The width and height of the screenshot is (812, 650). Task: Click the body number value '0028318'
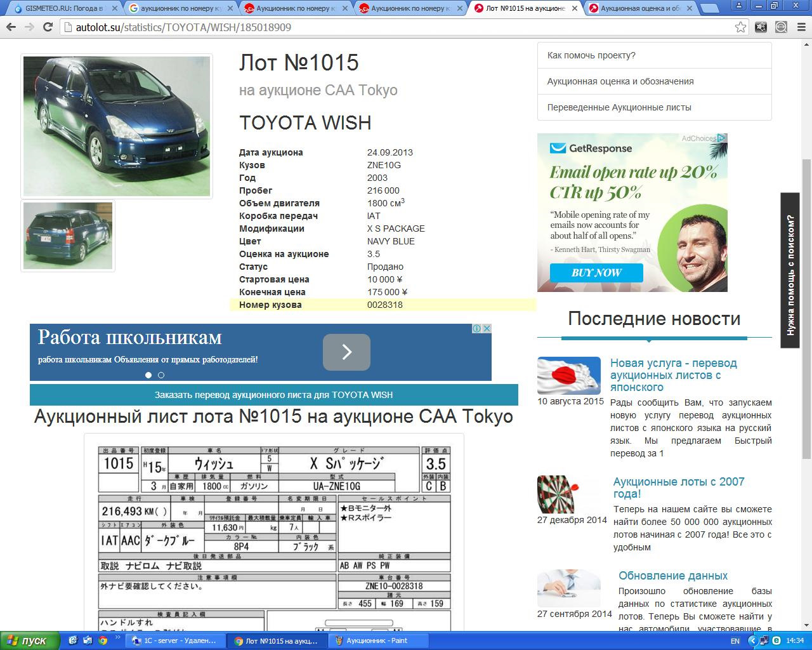(385, 305)
